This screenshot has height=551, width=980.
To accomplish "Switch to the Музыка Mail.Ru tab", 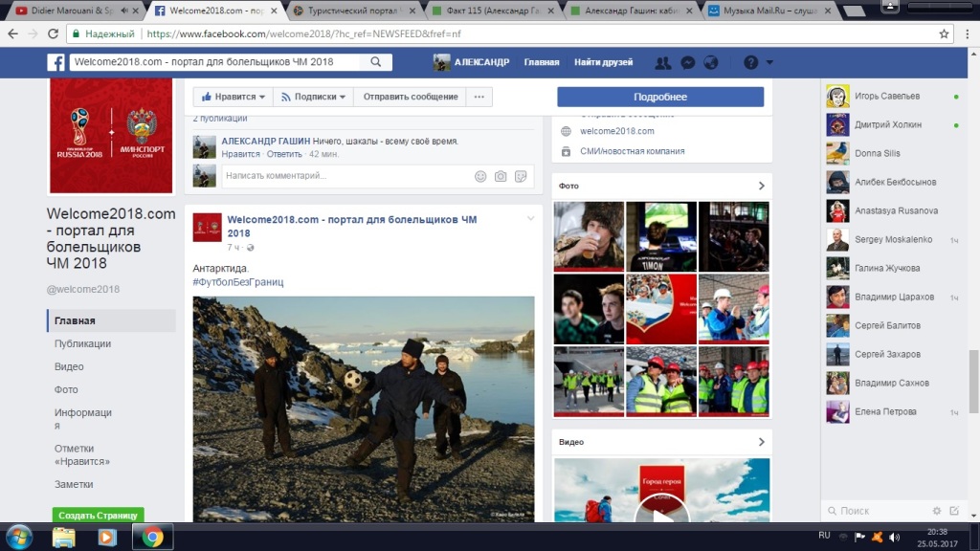I will click(771, 11).
